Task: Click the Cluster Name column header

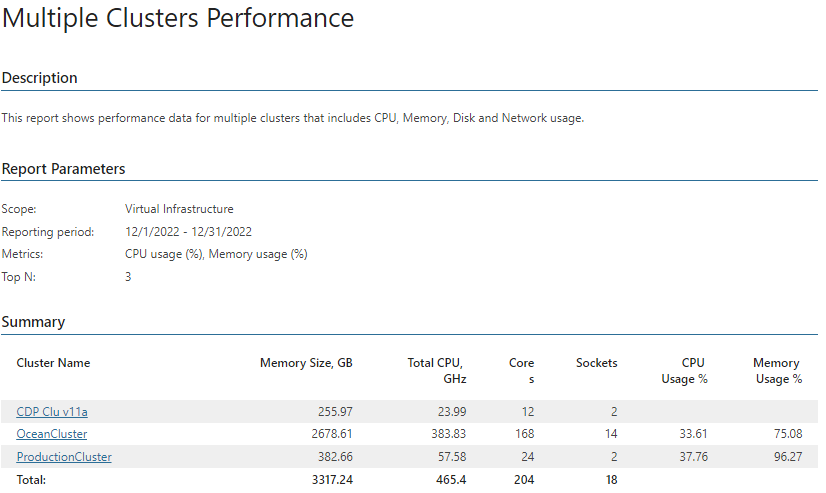Action: point(53,363)
